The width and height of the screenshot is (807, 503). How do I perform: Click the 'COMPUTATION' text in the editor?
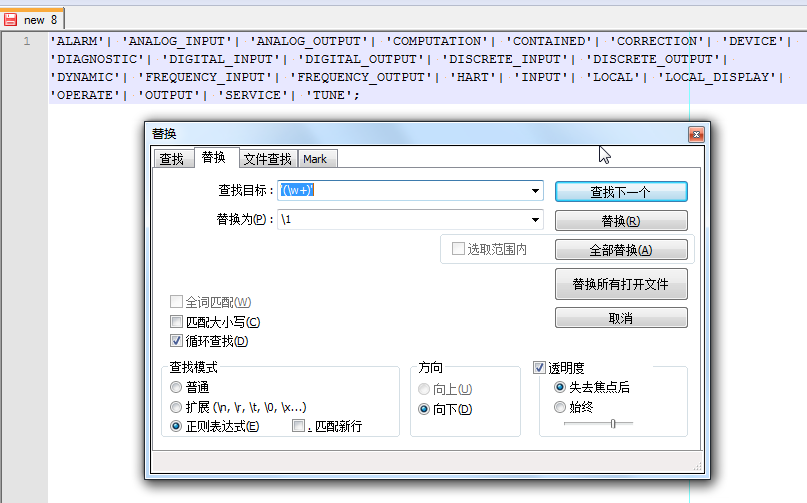point(437,41)
